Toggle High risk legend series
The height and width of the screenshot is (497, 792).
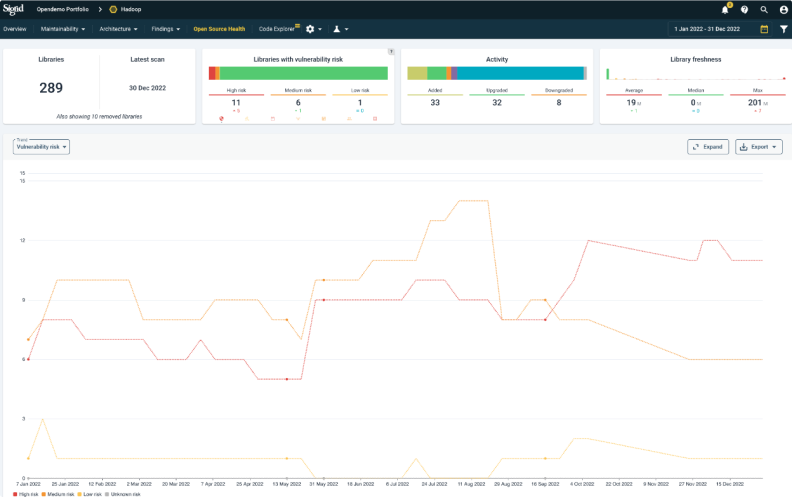pyautogui.click(x=26, y=494)
